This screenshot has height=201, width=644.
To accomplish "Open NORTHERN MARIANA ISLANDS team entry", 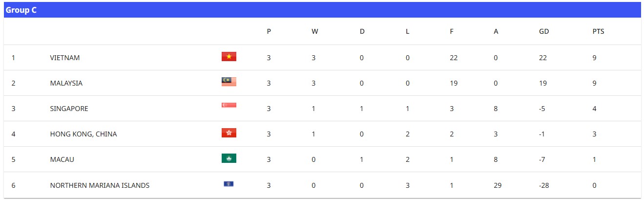I will point(100,185).
